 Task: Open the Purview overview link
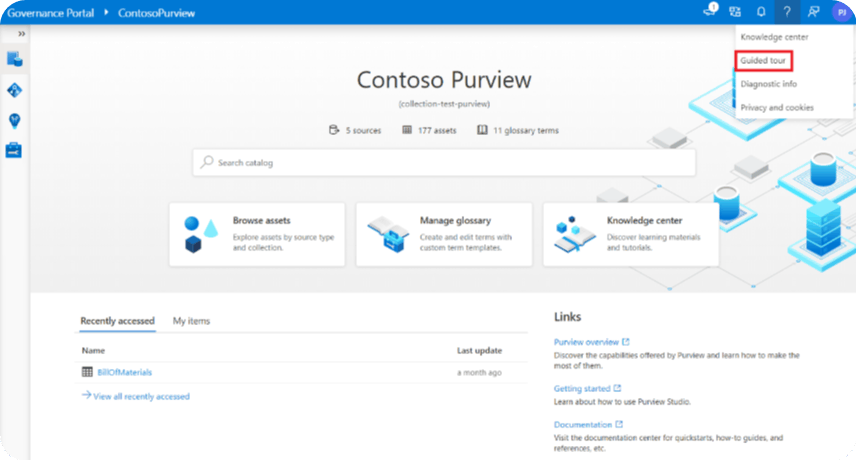pyautogui.click(x=586, y=342)
